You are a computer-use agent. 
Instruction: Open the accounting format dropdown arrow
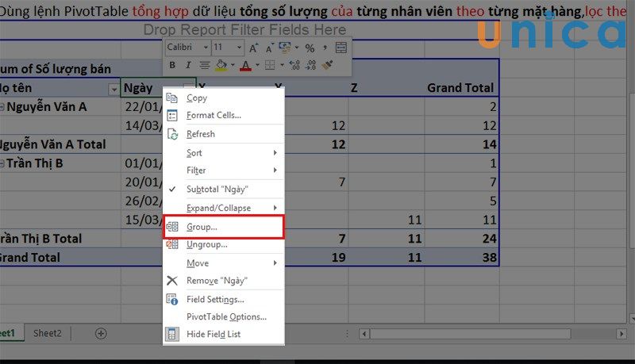(297, 48)
